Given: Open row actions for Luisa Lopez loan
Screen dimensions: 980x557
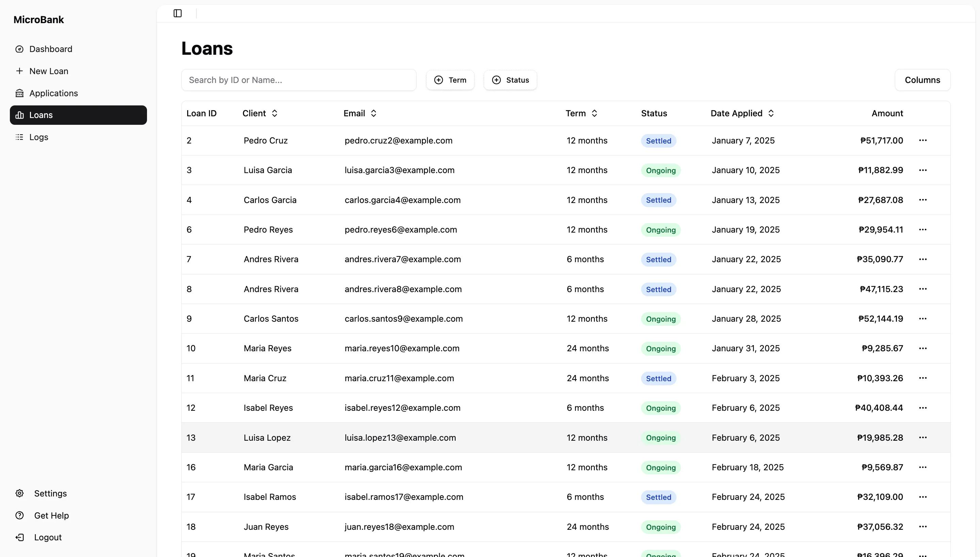Looking at the screenshot, I should click(922, 437).
